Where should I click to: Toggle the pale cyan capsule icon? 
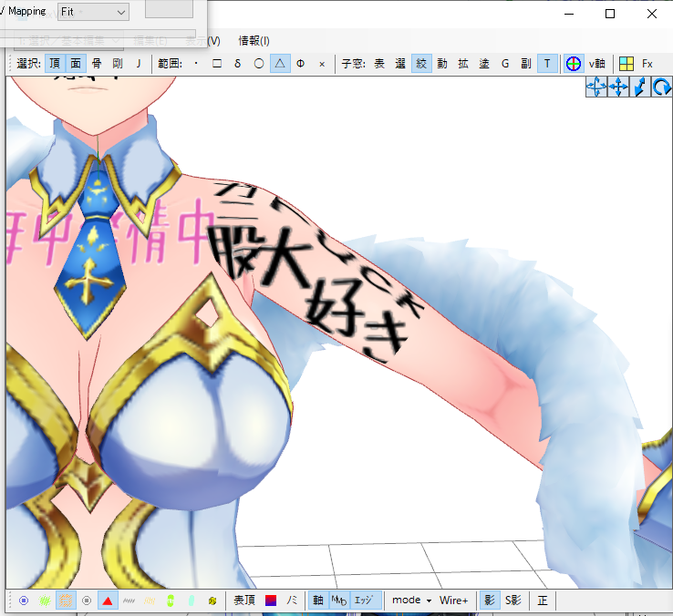click(192, 601)
